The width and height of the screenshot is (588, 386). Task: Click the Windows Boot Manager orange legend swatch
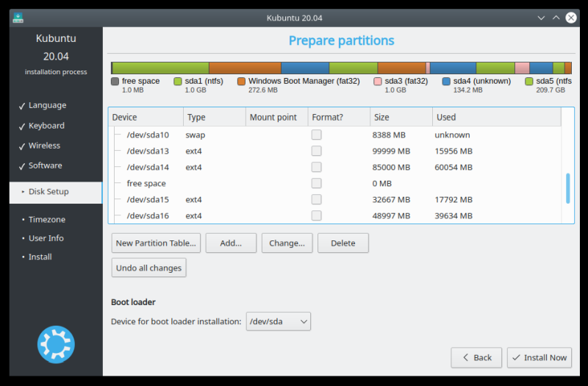(x=242, y=81)
